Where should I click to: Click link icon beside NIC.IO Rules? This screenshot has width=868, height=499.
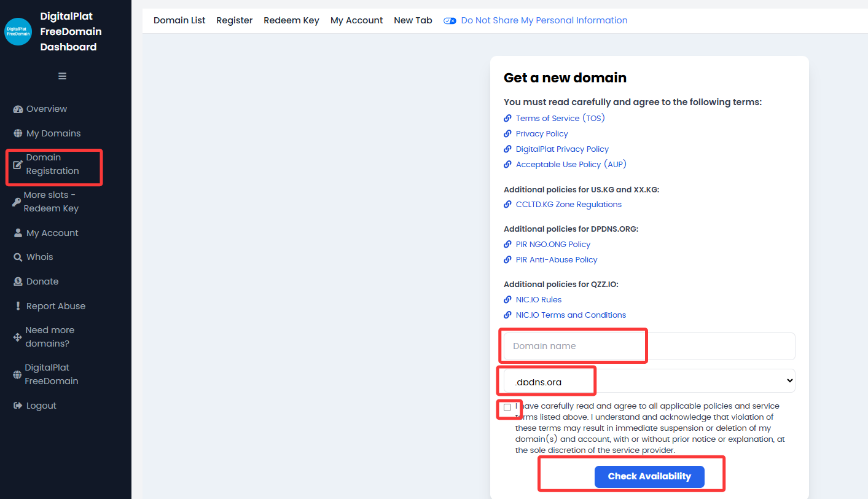(x=507, y=299)
